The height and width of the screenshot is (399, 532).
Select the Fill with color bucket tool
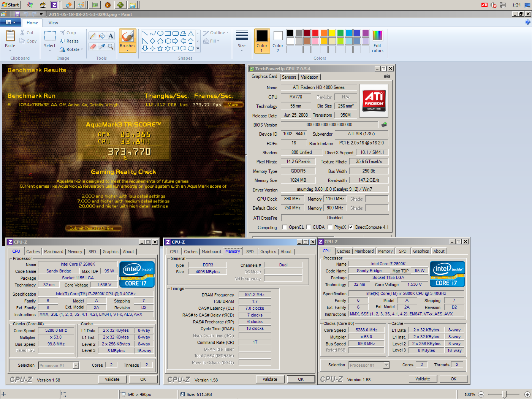[x=102, y=36]
